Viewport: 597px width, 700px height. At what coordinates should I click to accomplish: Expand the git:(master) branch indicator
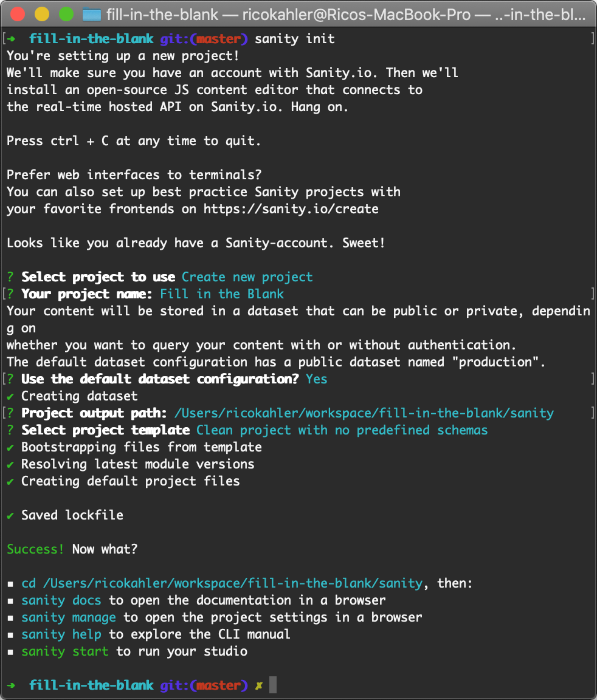203,685
